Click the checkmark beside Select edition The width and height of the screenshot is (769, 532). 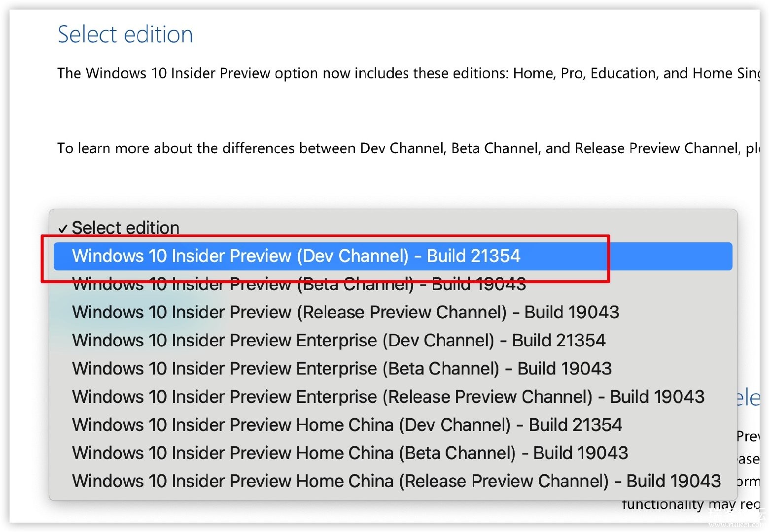pos(63,229)
